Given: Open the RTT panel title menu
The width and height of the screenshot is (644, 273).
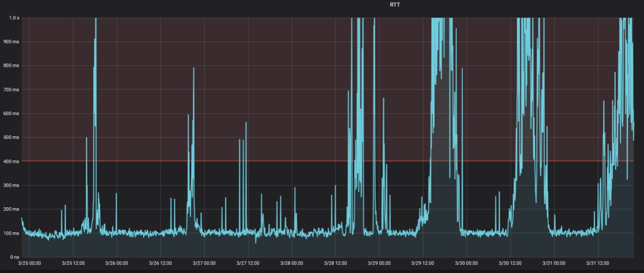Looking at the screenshot, I should pyautogui.click(x=395, y=5).
